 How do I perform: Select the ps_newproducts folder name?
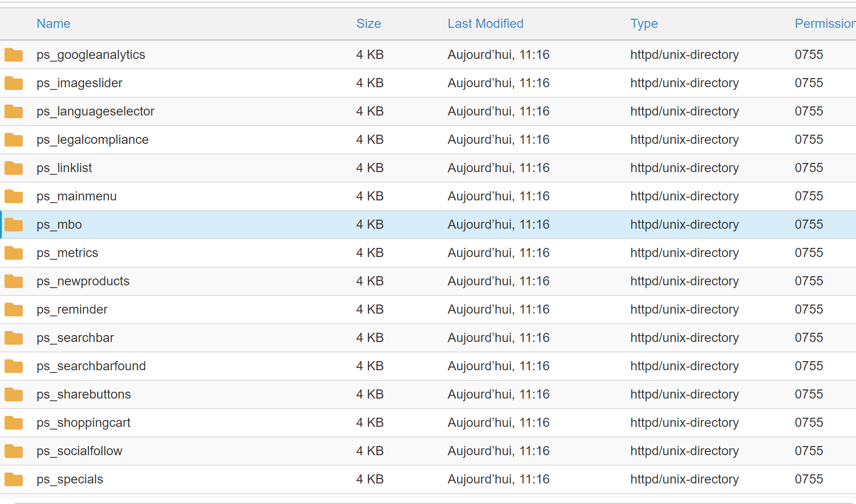83,281
